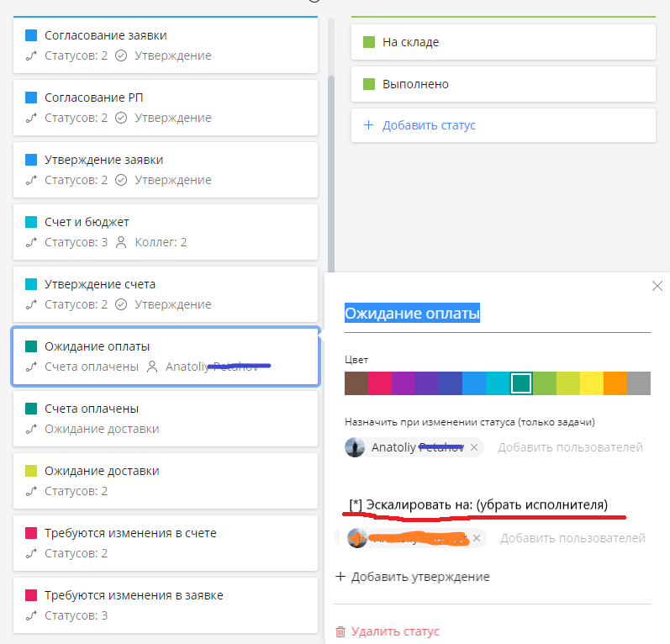Close the status edit panel
670x644 pixels.
657,287
